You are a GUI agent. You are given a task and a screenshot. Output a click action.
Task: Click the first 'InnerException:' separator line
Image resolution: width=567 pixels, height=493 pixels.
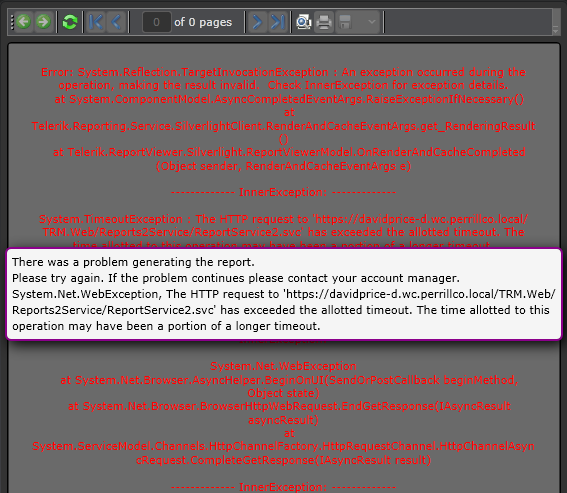point(284,192)
